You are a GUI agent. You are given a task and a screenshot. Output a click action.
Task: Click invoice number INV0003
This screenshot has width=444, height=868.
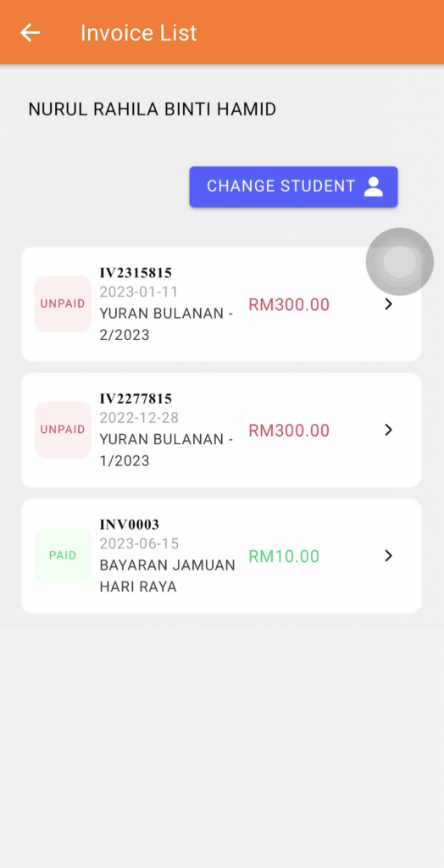(130, 524)
